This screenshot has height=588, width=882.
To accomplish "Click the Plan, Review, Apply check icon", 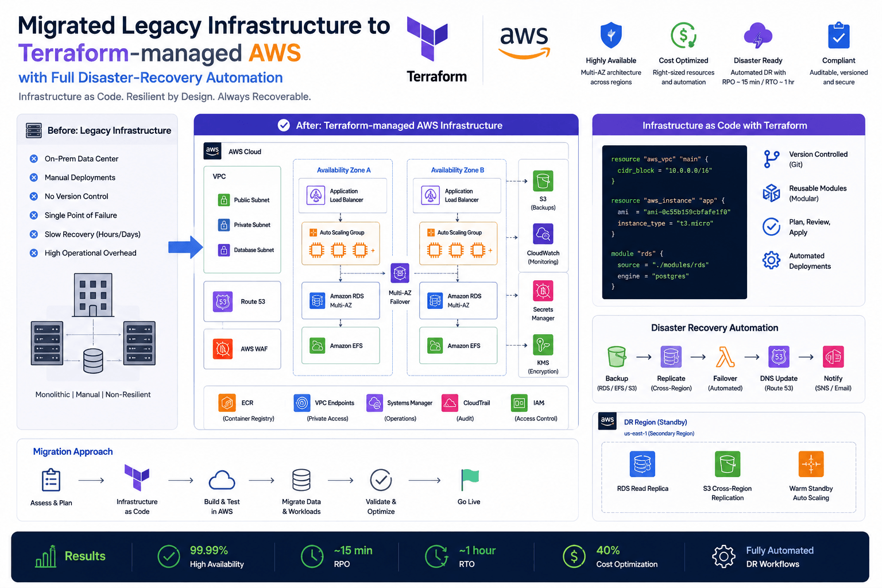I will 771,227.
